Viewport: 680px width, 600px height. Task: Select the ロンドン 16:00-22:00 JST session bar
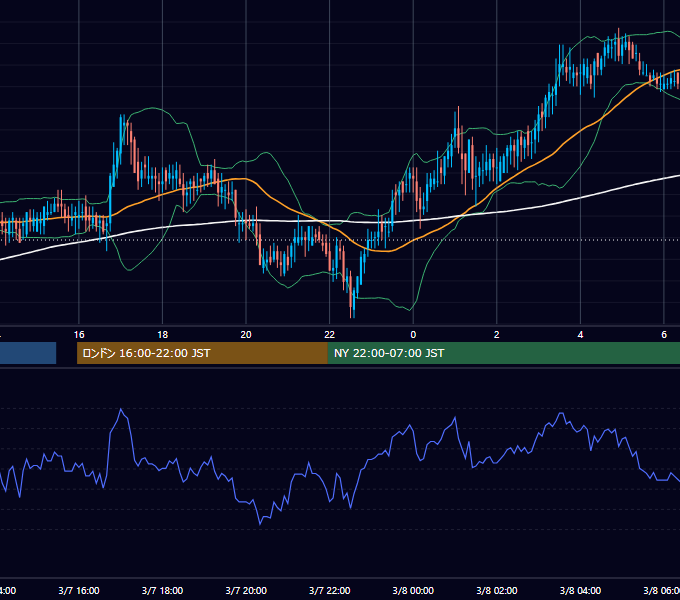pos(202,353)
